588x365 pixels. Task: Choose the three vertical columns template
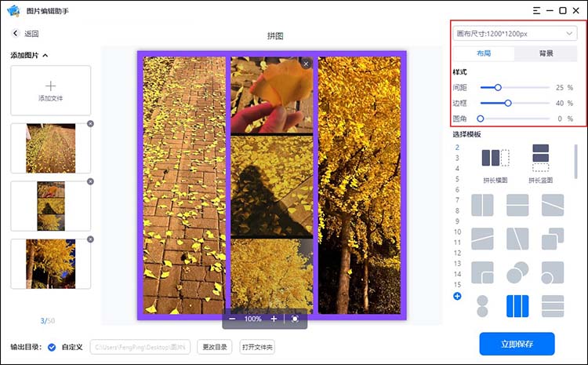pos(517,306)
